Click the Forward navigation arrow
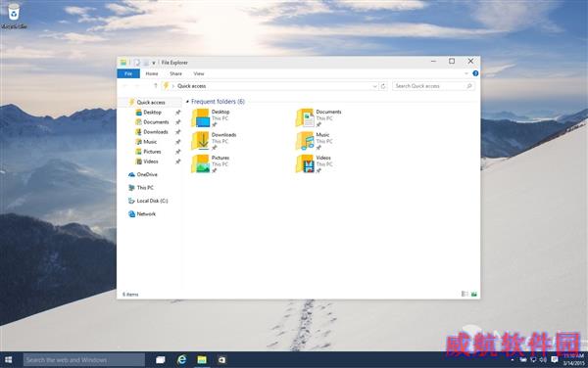The width and height of the screenshot is (588, 368). (x=137, y=86)
